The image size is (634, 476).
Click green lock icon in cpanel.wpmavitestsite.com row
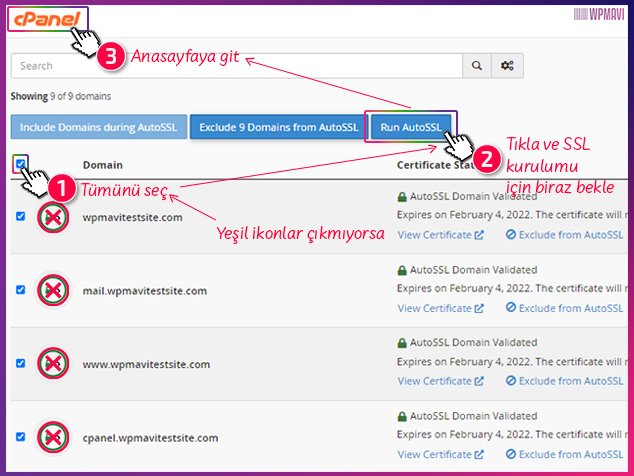click(x=402, y=416)
